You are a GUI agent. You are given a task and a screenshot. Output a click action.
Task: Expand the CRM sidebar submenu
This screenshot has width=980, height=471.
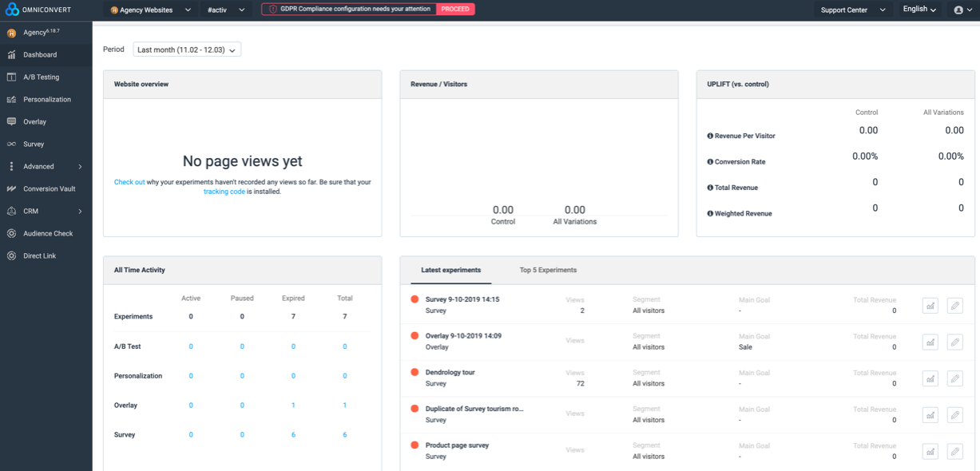pyautogui.click(x=46, y=212)
